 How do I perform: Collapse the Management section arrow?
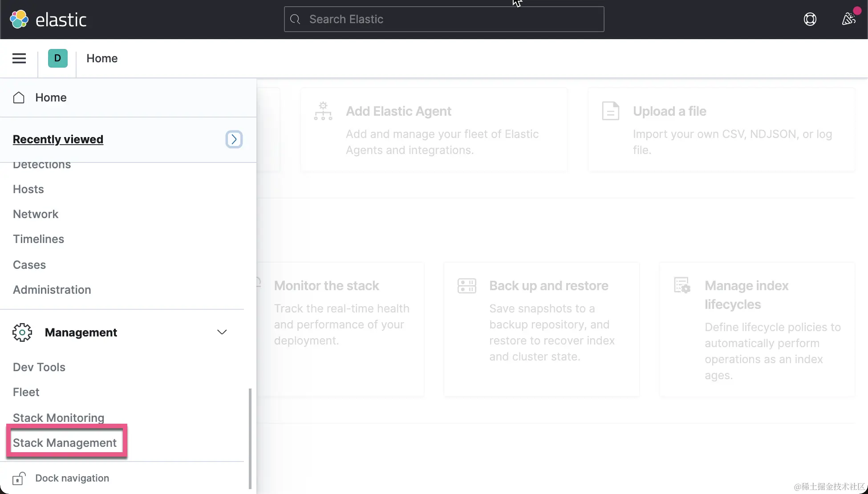point(222,332)
